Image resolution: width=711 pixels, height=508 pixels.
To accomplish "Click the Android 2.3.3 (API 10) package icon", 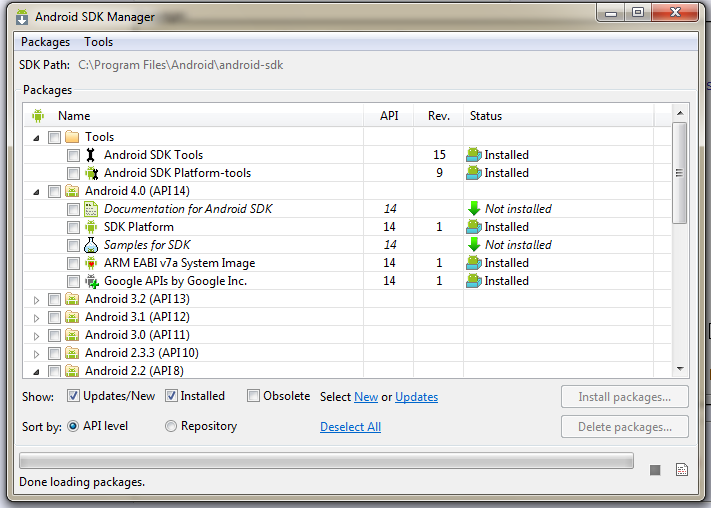I will (x=72, y=353).
